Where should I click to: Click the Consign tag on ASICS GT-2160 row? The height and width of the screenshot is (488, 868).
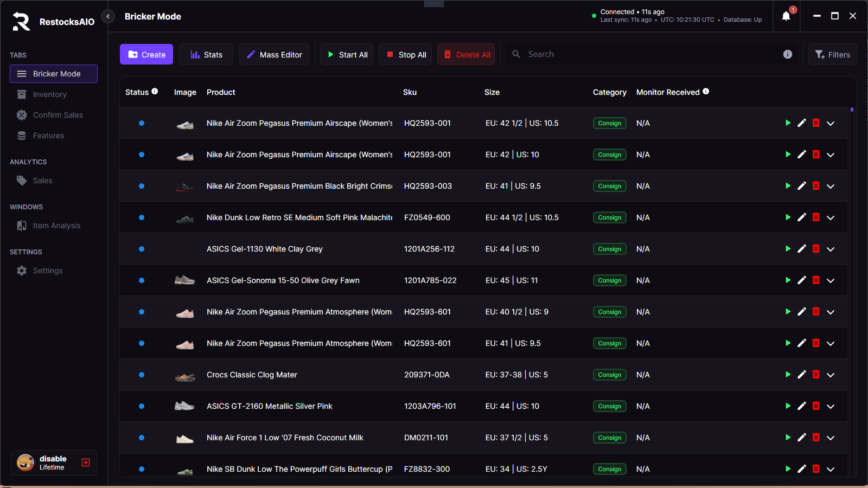tap(610, 406)
